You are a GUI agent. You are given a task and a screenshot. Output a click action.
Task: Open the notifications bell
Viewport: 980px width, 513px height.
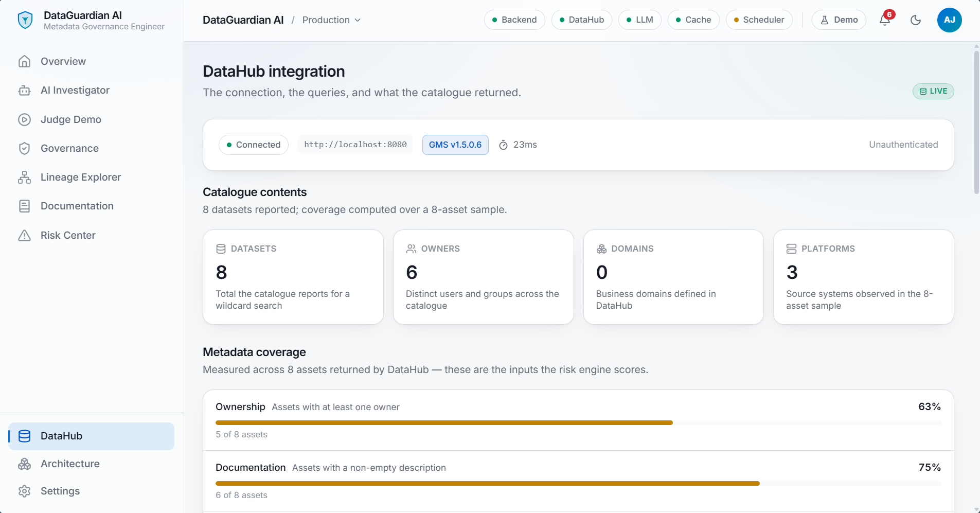click(x=884, y=20)
